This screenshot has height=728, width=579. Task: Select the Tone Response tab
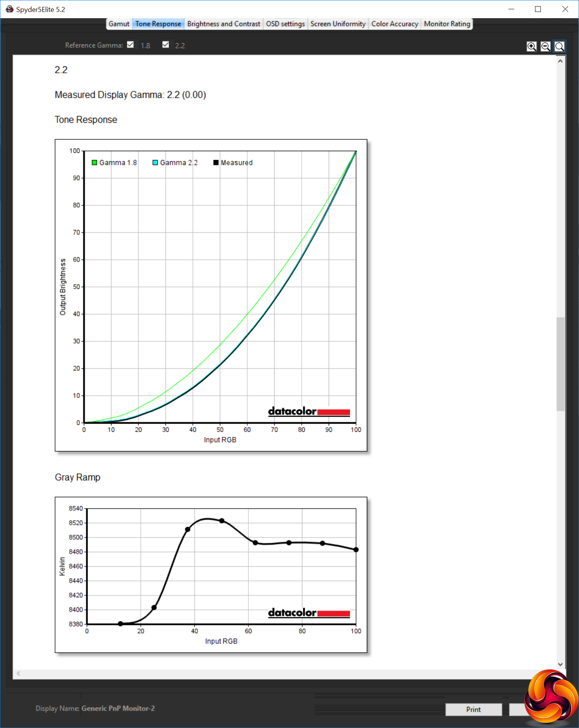[158, 24]
